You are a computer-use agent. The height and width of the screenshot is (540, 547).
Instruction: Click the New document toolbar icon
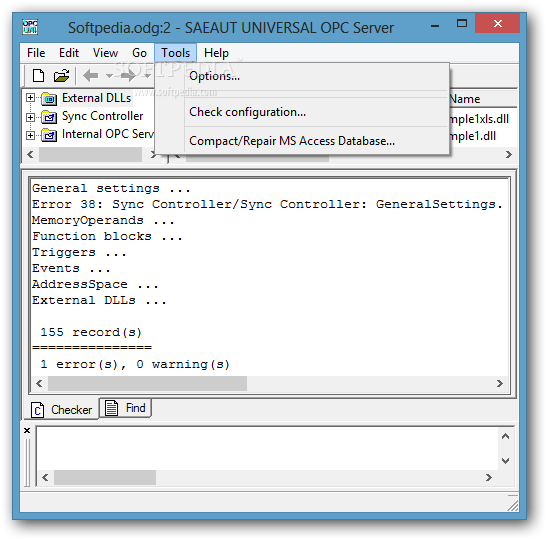[38, 75]
